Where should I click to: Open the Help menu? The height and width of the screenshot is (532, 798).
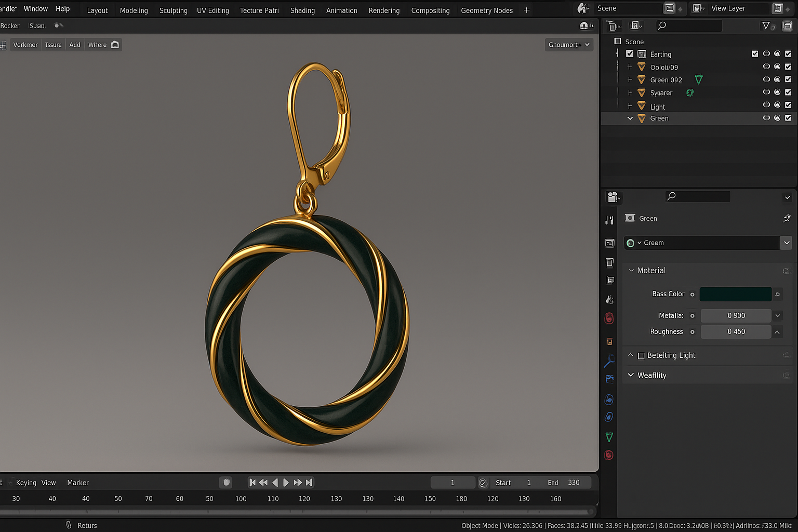pyautogui.click(x=63, y=9)
